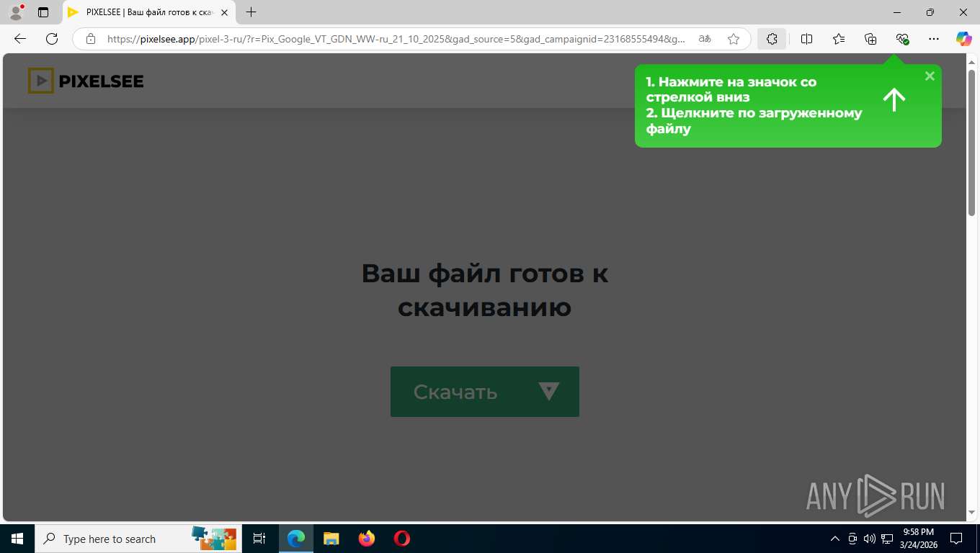Add page to favorites star icon

734,39
